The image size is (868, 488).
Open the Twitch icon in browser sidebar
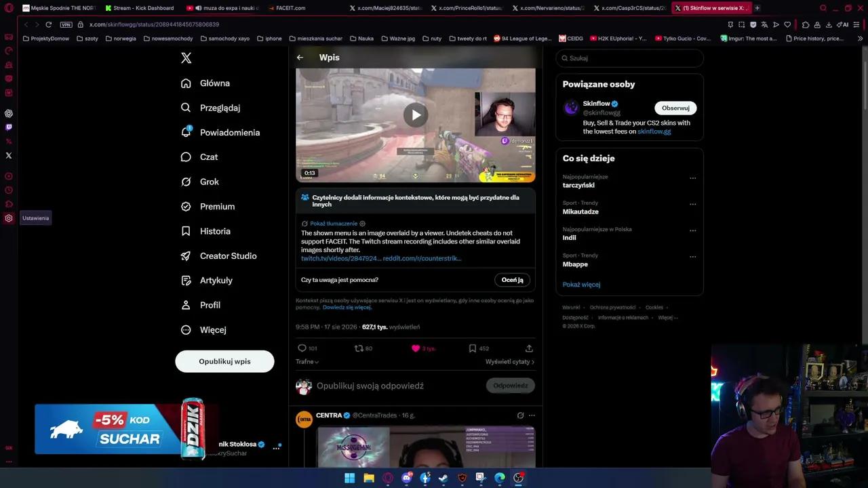pyautogui.click(x=9, y=127)
